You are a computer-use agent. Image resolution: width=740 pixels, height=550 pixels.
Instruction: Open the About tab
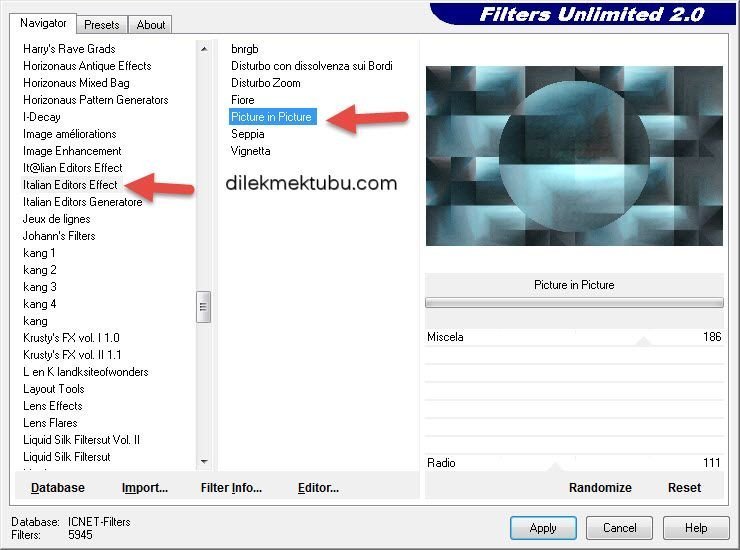pos(151,24)
